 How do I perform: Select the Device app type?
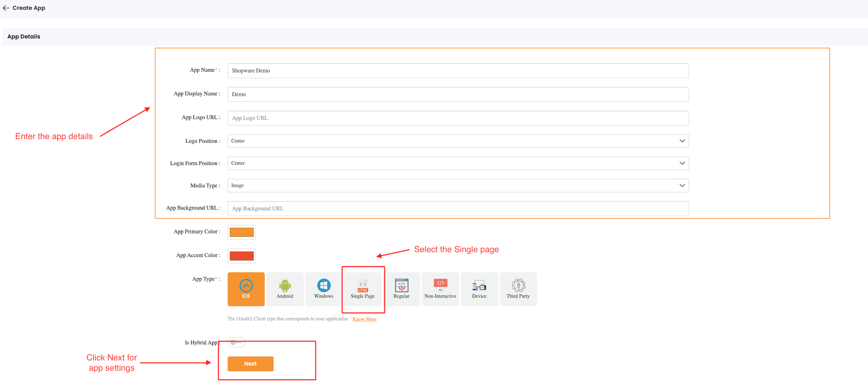479,289
